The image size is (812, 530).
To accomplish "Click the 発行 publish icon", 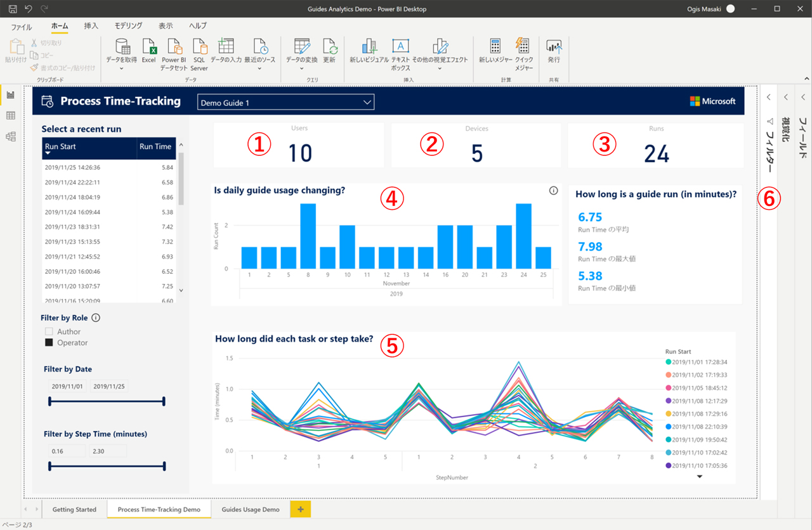I will [x=554, y=46].
